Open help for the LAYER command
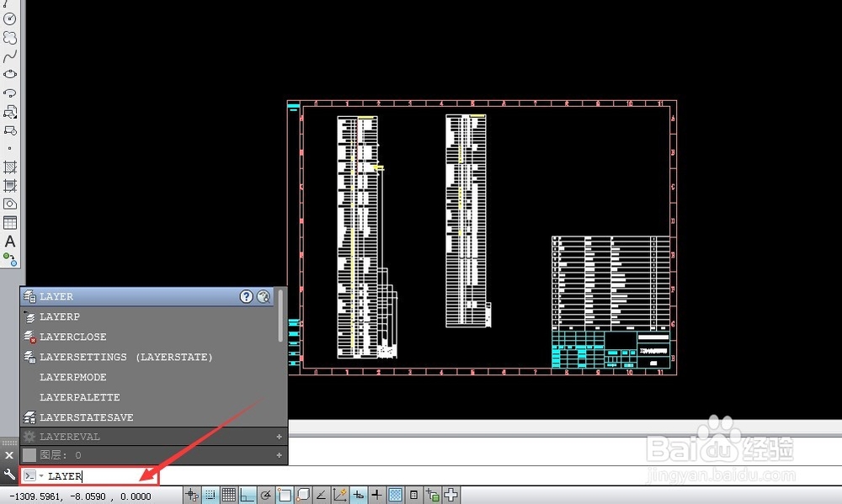The height and width of the screenshot is (504, 842). (x=246, y=296)
